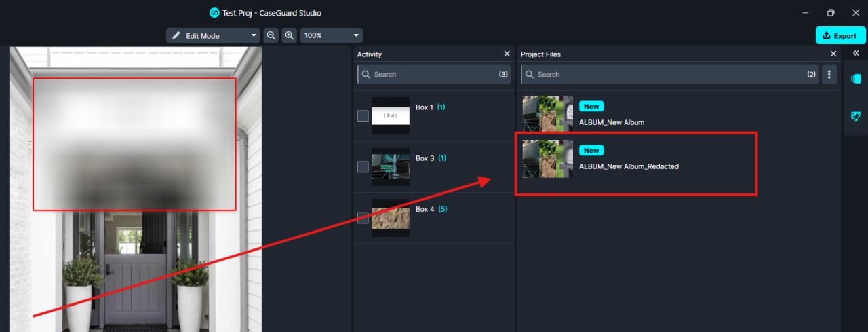This screenshot has height=332, width=868.
Task: Select the ALBUM_New Album_Redacted file
Action: [628, 166]
